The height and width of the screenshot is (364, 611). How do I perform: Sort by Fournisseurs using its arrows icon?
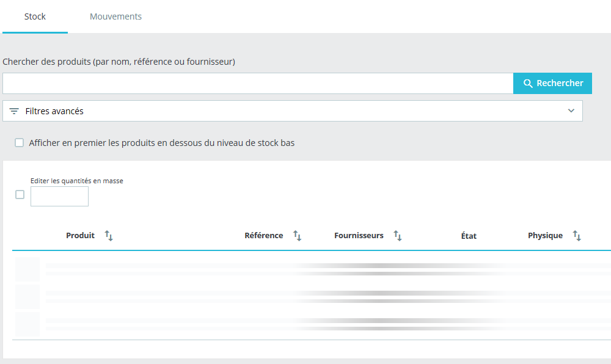pyautogui.click(x=398, y=236)
